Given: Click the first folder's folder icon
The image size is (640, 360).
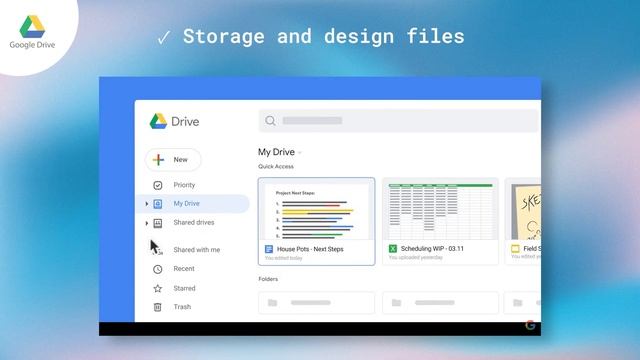Looking at the screenshot, I should click(x=272, y=303).
